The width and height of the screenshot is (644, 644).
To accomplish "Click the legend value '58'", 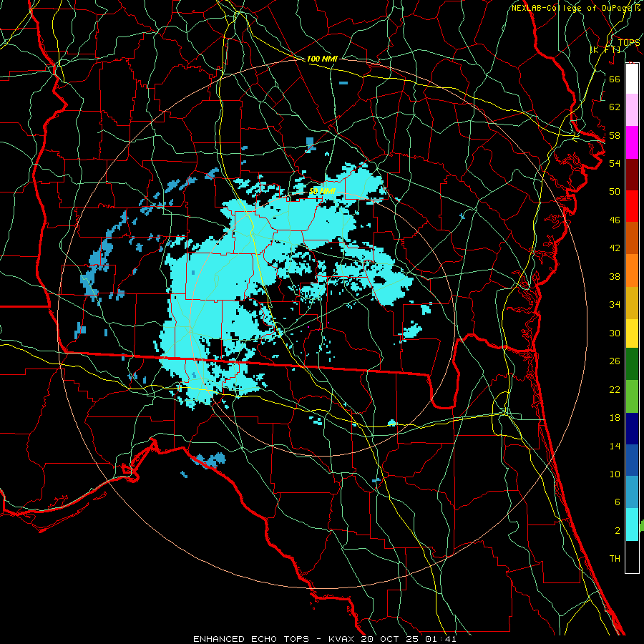I will click(615, 135).
